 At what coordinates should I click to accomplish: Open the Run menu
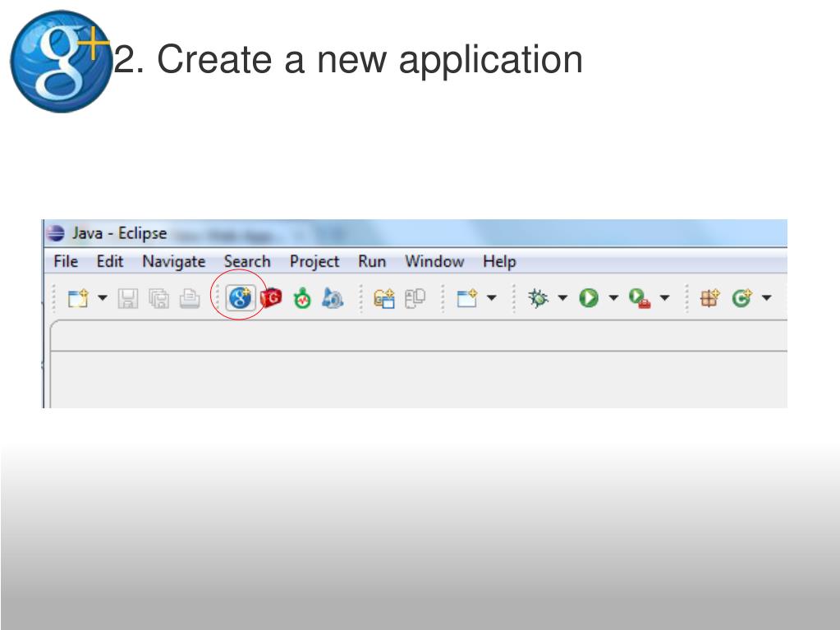pyautogui.click(x=372, y=261)
